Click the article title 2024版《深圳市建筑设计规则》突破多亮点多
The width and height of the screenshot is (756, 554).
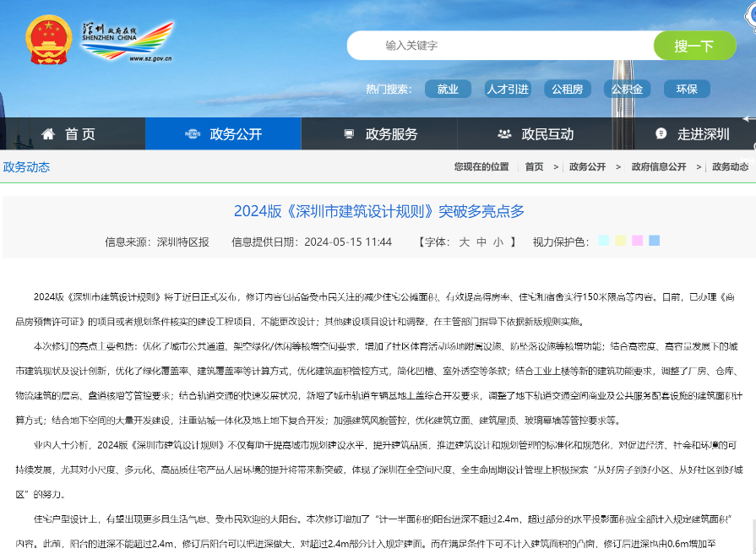pos(379,211)
